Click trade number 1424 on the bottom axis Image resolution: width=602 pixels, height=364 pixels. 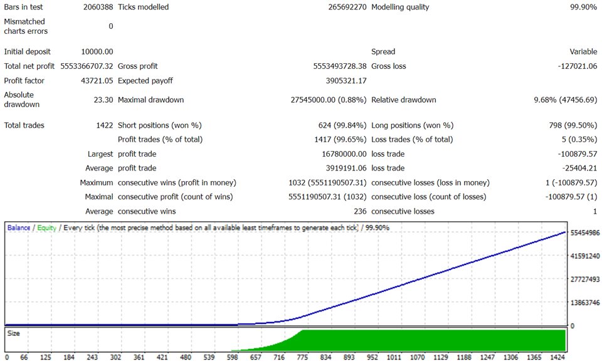pyautogui.click(x=557, y=358)
